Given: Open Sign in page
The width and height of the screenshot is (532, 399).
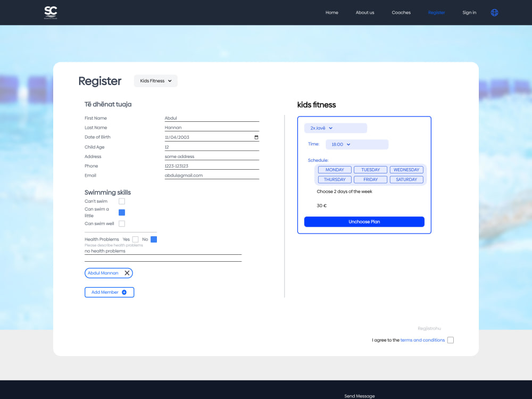Looking at the screenshot, I should [469, 13].
